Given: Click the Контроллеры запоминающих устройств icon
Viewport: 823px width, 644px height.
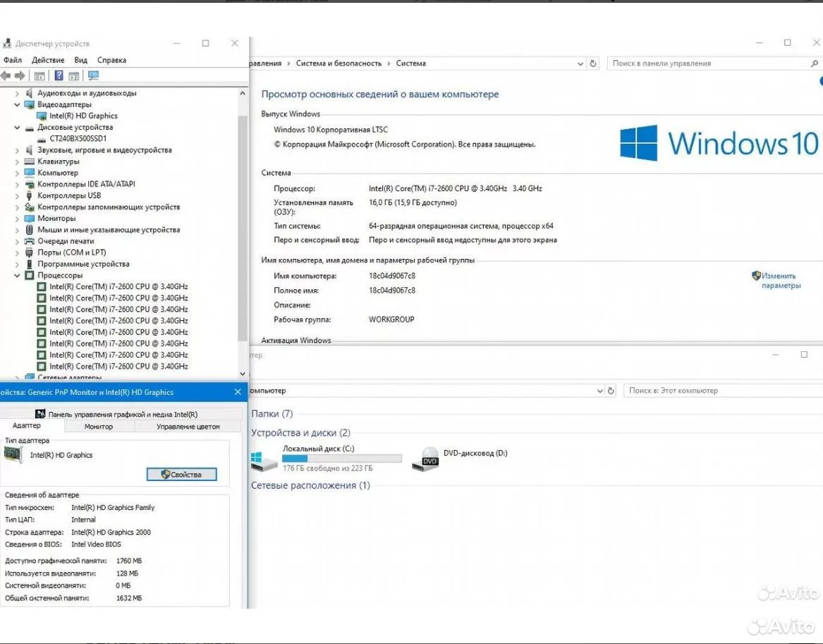Looking at the screenshot, I should click(x=30, y=207).
